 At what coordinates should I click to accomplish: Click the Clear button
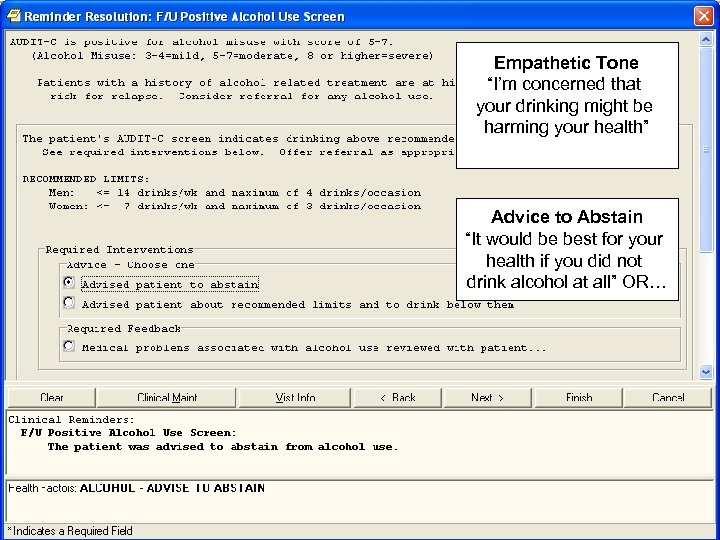pyautogui.click(x=51, y=398)
